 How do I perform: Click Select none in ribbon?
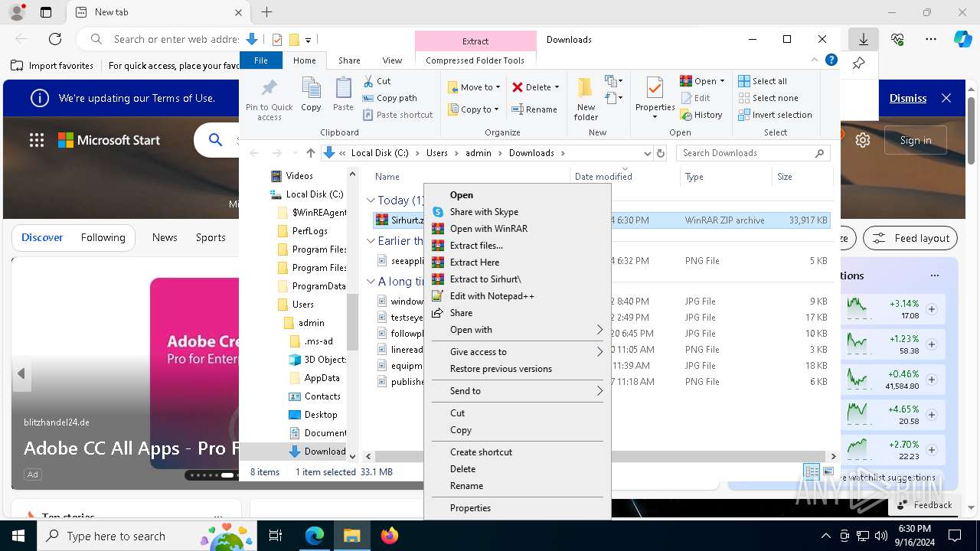pos(768,98)
